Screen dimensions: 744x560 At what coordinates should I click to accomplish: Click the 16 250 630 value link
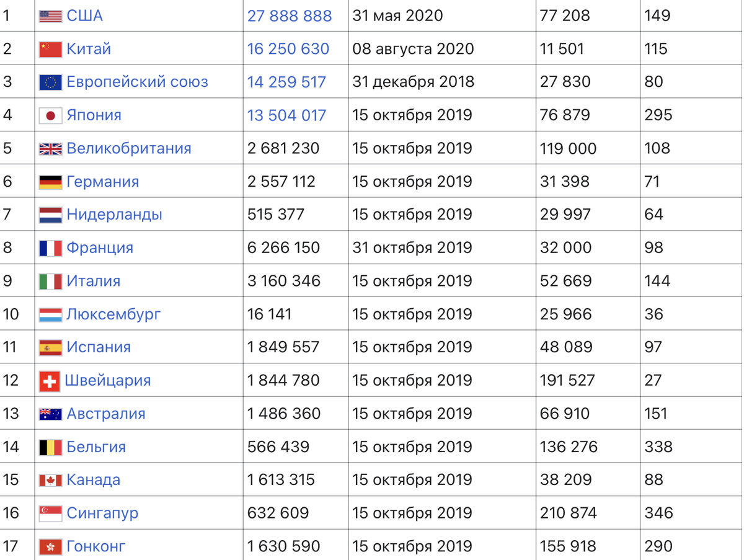click(x=288, y=49)
